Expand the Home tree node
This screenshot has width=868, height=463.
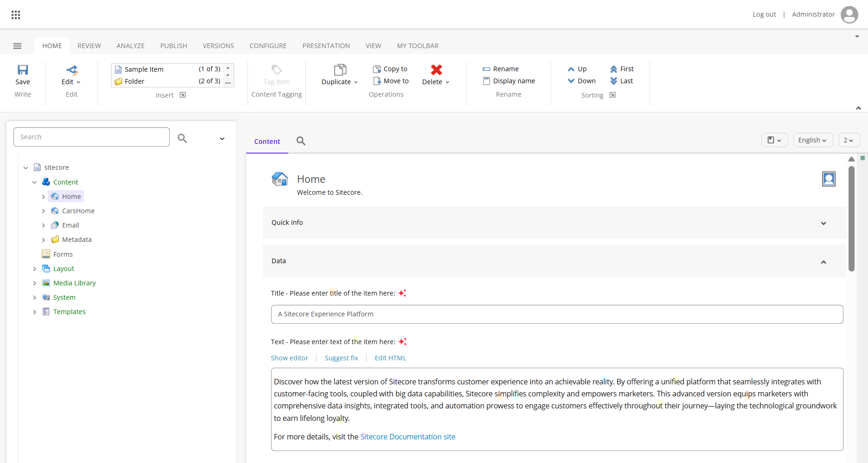[x=43, y=197]
